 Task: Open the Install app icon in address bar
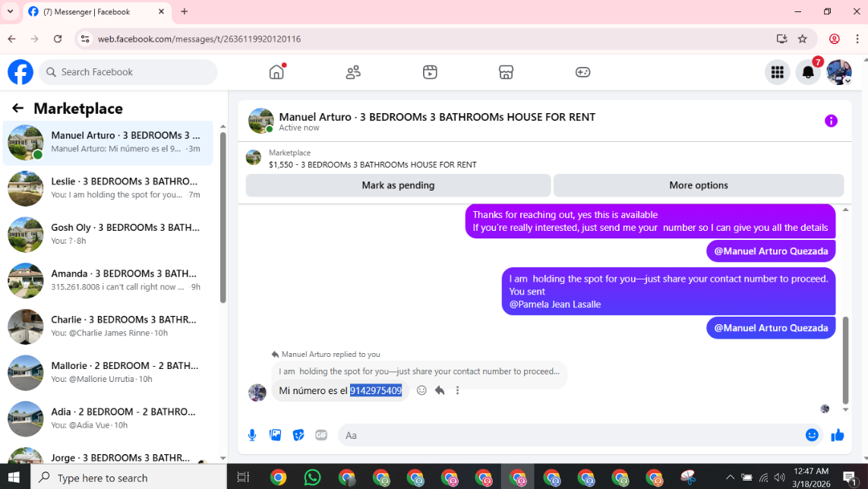[x=781, y=39]
